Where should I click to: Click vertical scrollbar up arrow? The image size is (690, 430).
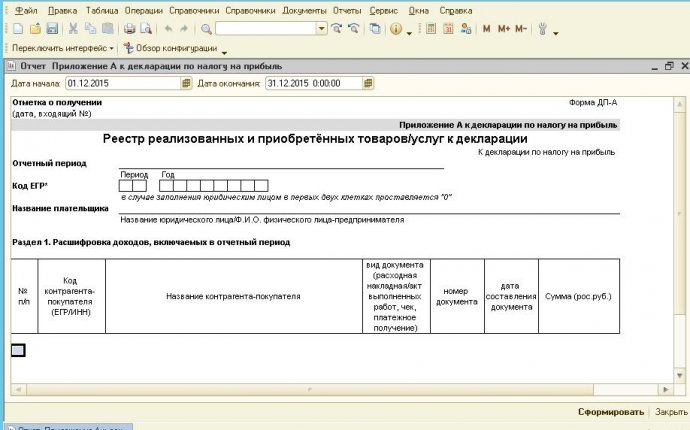(679, 104)
